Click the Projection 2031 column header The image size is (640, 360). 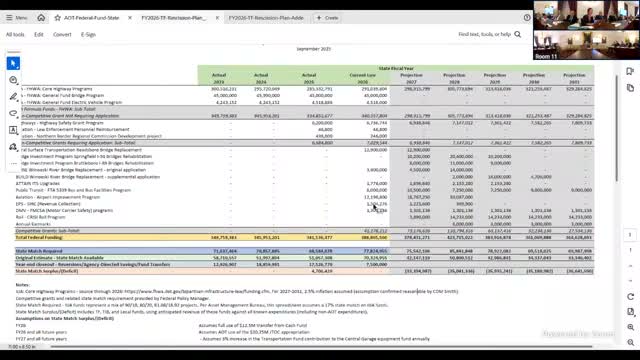pyautogui.click(x=574, y=78)
